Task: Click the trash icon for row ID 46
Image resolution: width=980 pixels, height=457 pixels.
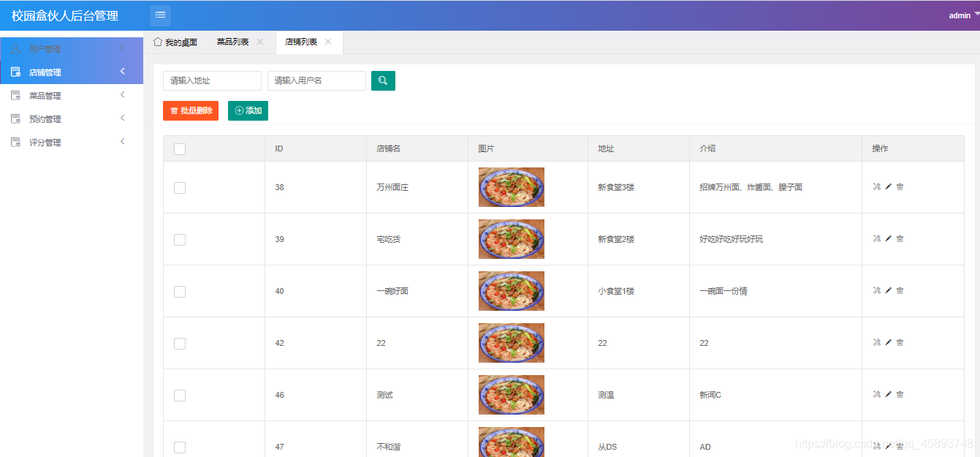Action: tap(900, 394)
